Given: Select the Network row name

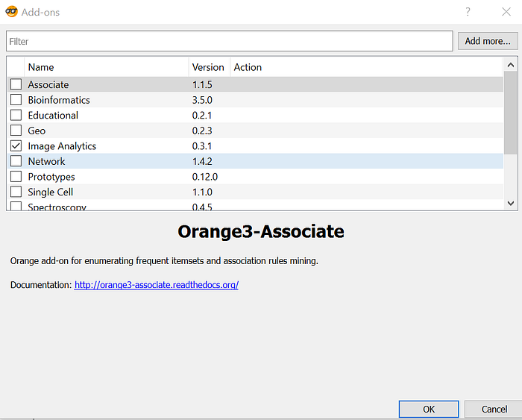Looking at the screenshot, I should 46,161.
